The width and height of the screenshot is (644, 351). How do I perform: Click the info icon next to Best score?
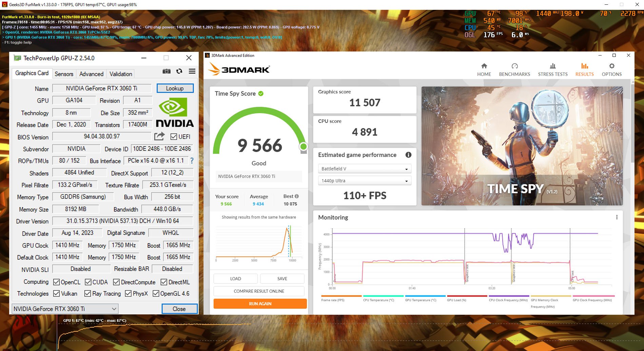(297, 196)
